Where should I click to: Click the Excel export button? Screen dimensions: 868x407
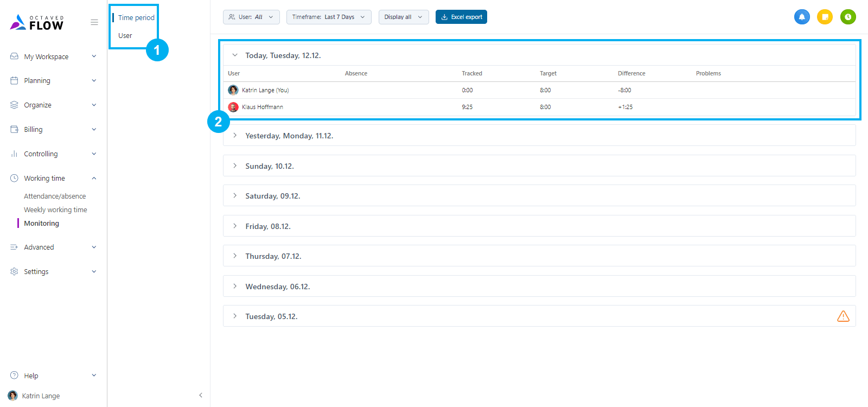[461, 17]
